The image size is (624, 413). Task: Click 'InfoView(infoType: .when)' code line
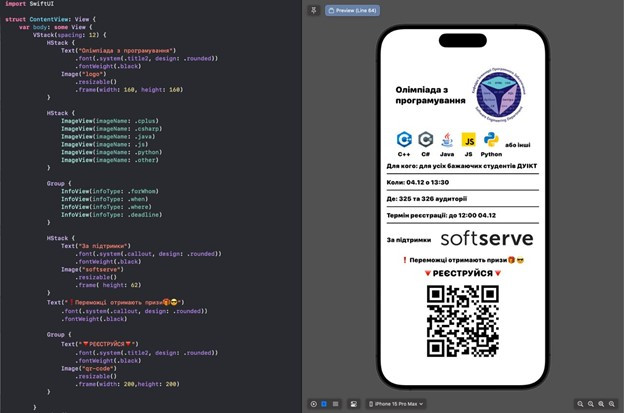[104, 199]
